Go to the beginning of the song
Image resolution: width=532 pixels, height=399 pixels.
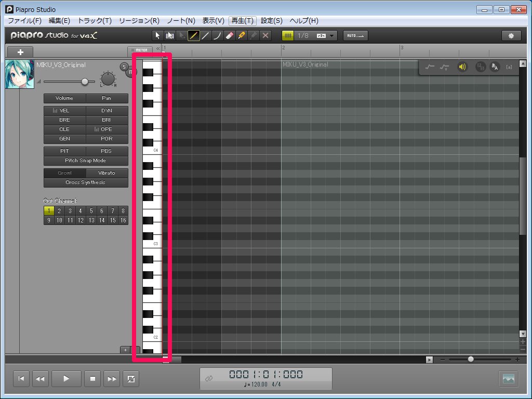coord(21,379)
